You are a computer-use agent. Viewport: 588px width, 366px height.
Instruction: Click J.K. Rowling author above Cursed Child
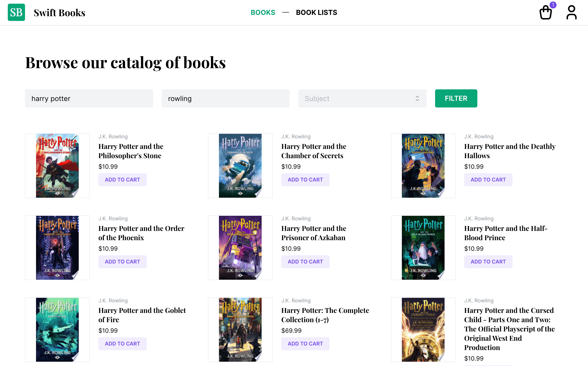tap(479, 301)
